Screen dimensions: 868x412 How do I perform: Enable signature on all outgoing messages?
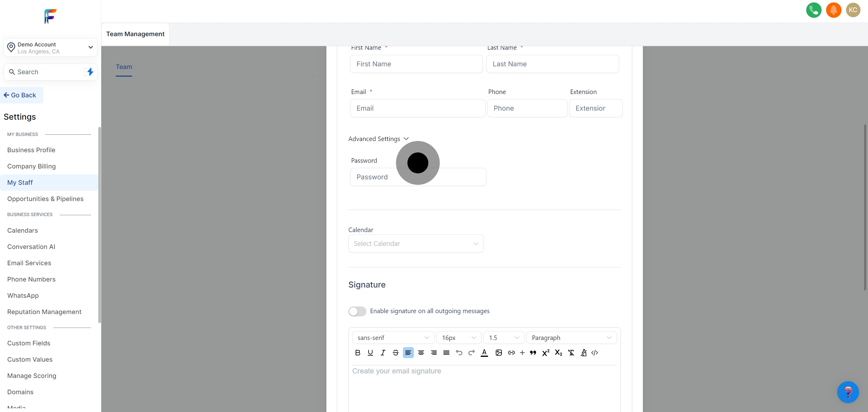pyautogui.click(x=357, y=311)
